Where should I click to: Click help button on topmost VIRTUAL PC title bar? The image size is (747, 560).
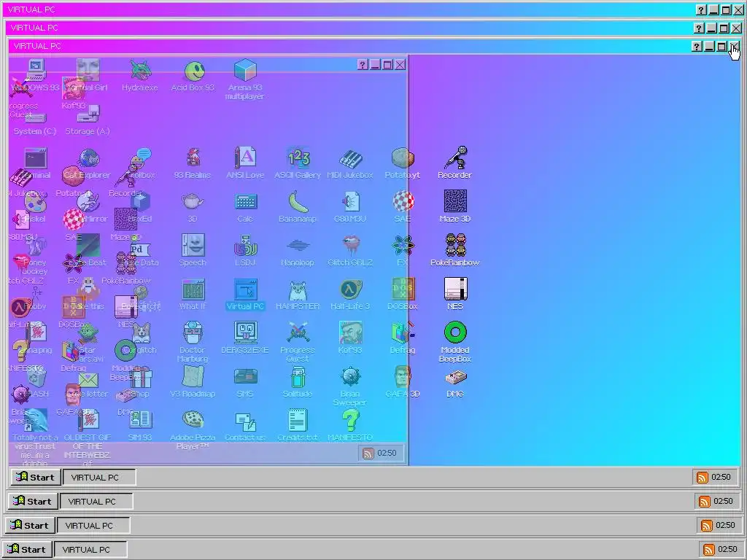[700, 10]
